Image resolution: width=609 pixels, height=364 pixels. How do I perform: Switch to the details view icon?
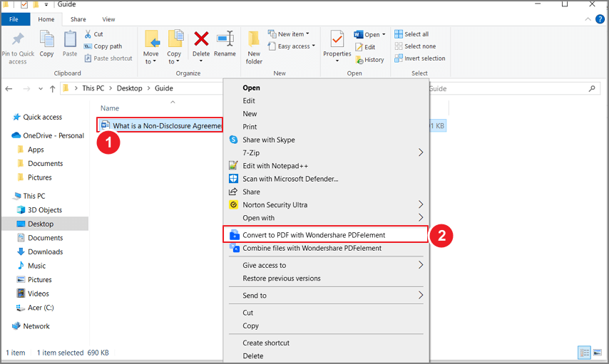click(585, 353)
